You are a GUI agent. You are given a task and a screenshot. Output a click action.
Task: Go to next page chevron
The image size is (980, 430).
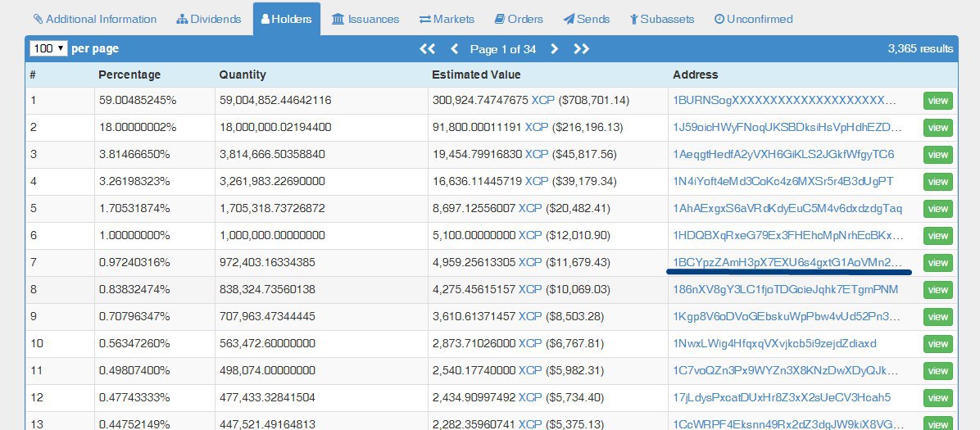[x=554, y=49]
